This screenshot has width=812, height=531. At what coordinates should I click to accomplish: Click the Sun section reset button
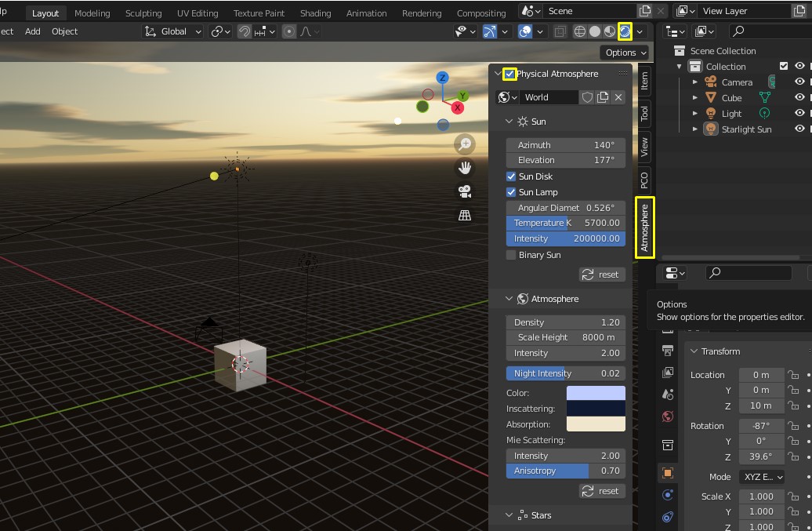(602, 275)
